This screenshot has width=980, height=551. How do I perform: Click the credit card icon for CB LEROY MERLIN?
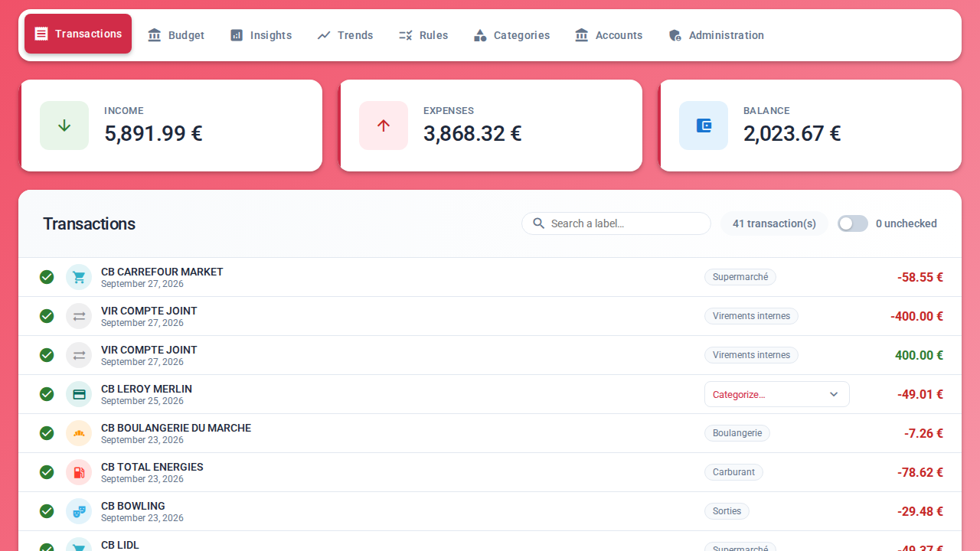pos(79,394)
